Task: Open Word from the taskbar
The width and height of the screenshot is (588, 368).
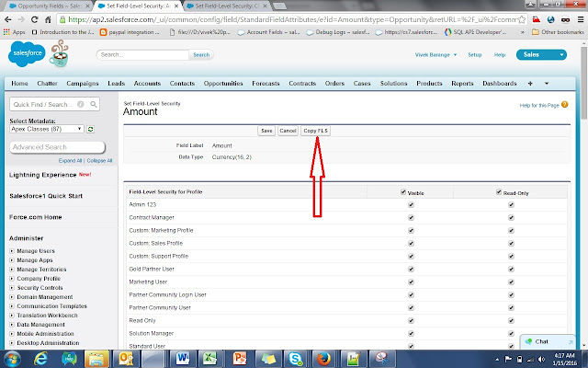Action: 182,359
